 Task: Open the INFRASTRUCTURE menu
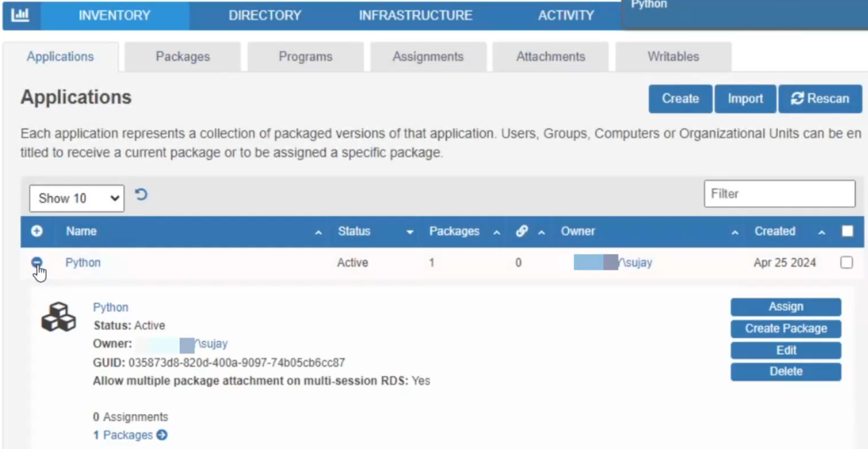(415, 15)
